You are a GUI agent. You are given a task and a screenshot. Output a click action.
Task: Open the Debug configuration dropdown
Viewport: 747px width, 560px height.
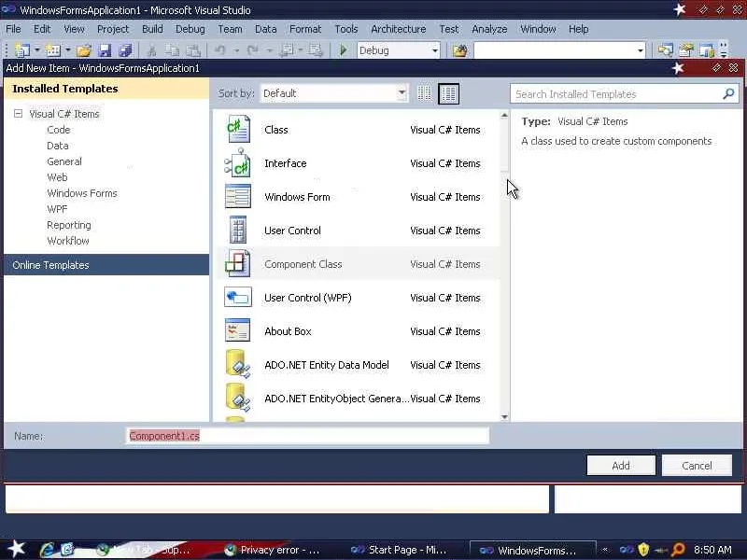pyautogui.click(x=434, y=50)
